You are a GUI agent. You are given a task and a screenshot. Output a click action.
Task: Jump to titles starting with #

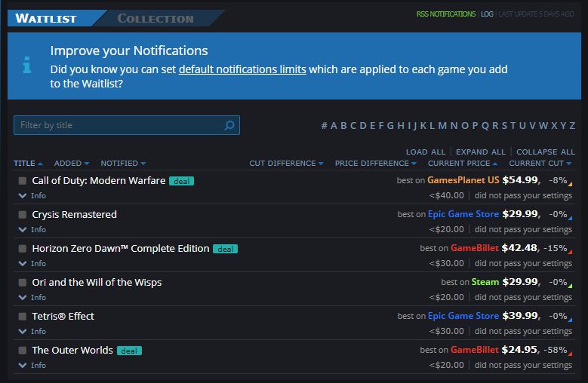pos(324,125)
